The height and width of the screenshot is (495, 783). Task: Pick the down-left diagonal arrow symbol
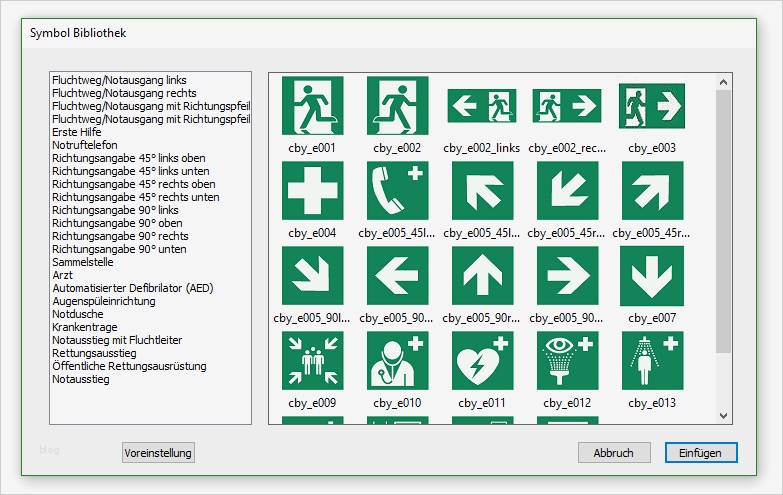click(x=567, y=191)
